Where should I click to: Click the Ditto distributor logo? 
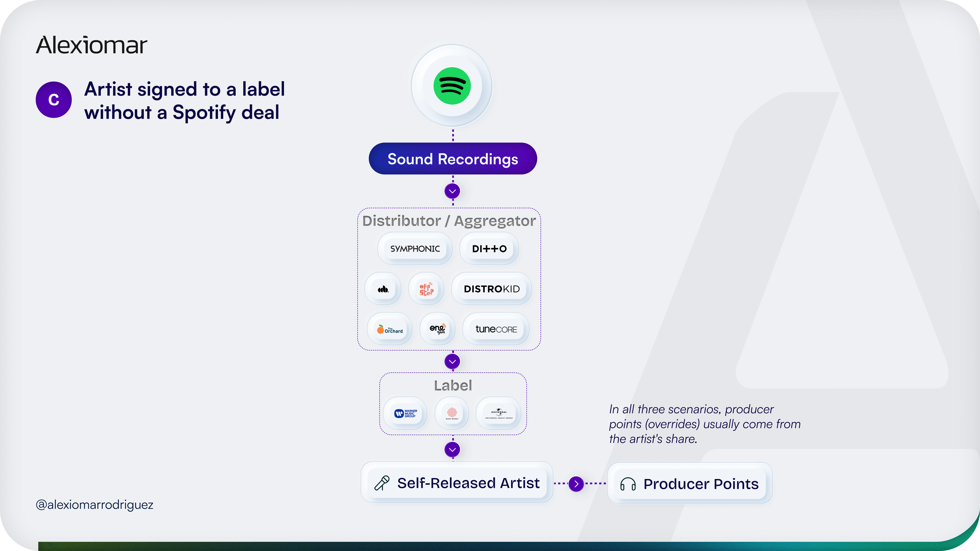tap(489, 249)
